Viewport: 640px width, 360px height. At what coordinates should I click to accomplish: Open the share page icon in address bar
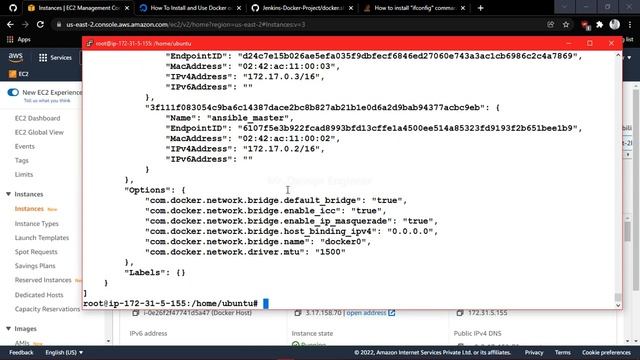pos(551,24)
